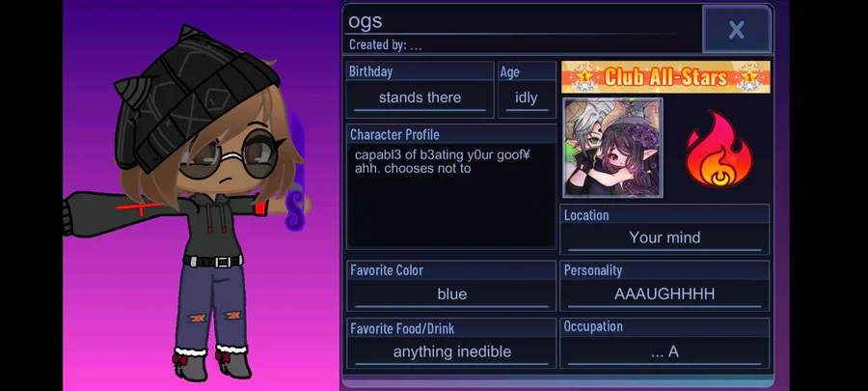Tap the character's round glasses

point(228,156)
